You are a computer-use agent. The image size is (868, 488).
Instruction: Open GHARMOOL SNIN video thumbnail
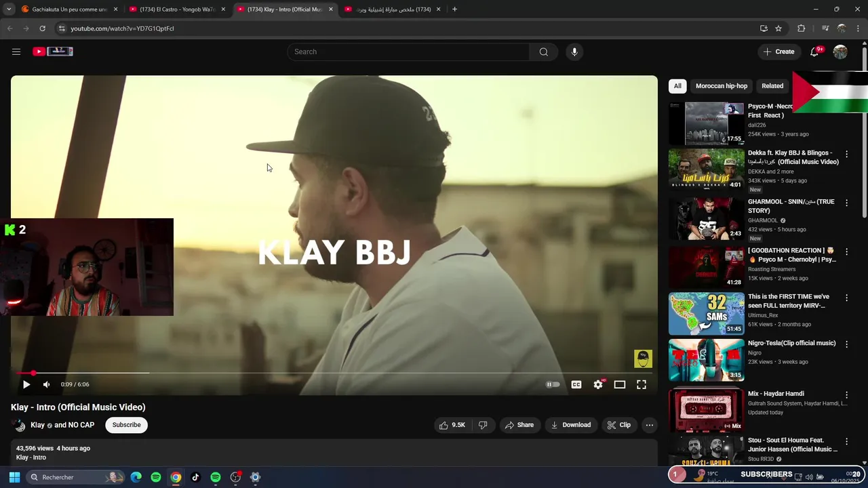[x=707, y=219]
